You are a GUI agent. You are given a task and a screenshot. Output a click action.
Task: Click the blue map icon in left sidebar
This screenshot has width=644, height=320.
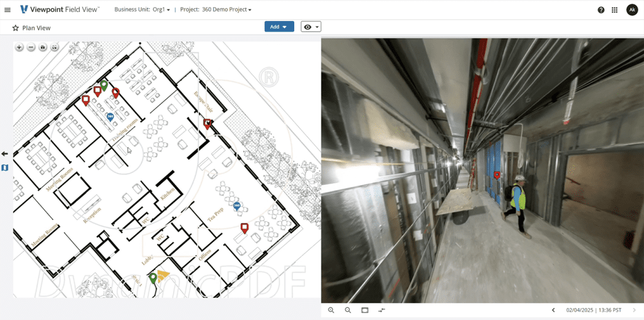pos(5,168)
